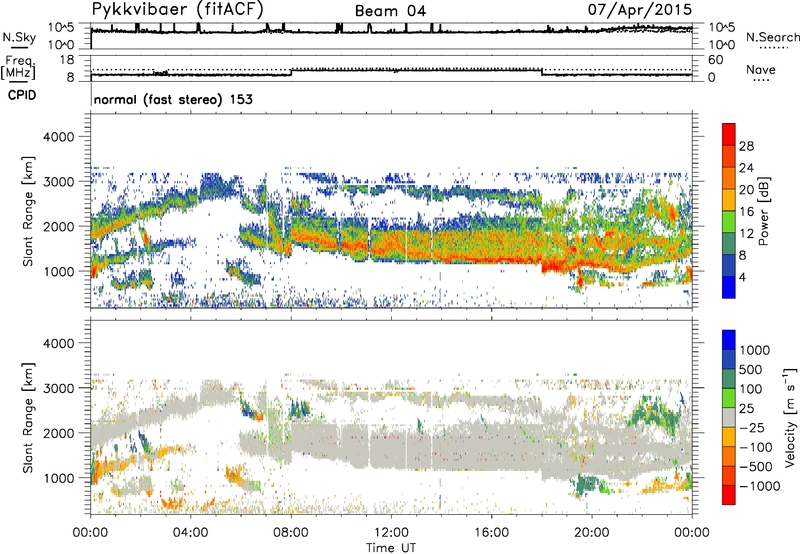
Task: Click the right '10^0' noise axis label
Action: pos(722,45)
